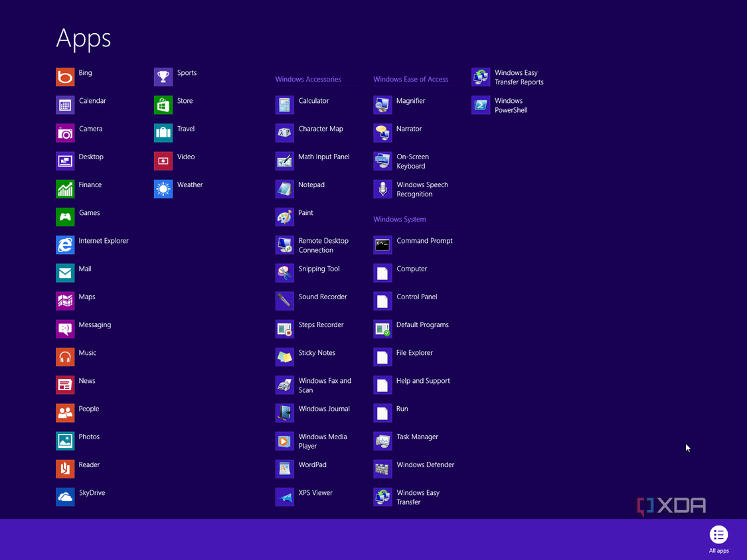The image size is (747, 560).
Task: Launch the Windows Media Player icon
Action: tap(284, 441)
